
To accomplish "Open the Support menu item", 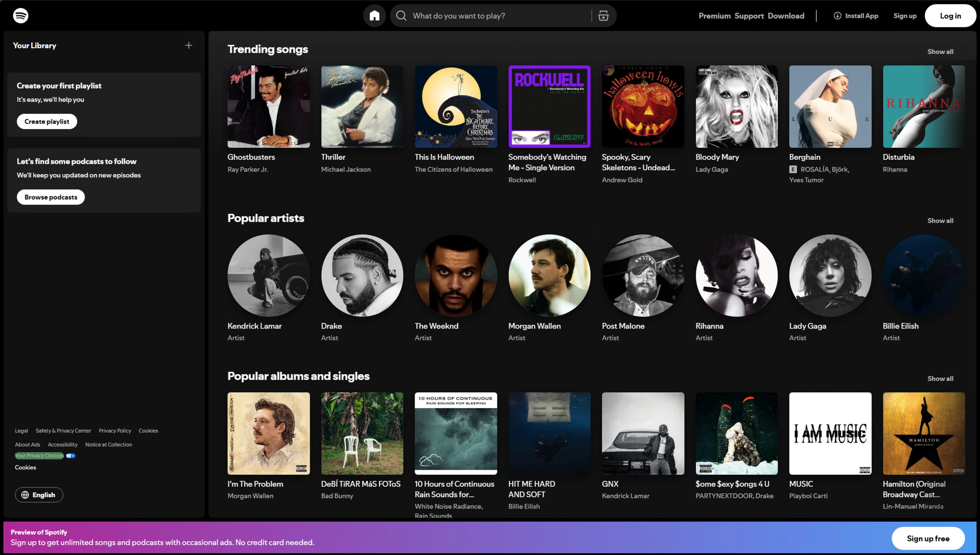I will coord(749,16).
